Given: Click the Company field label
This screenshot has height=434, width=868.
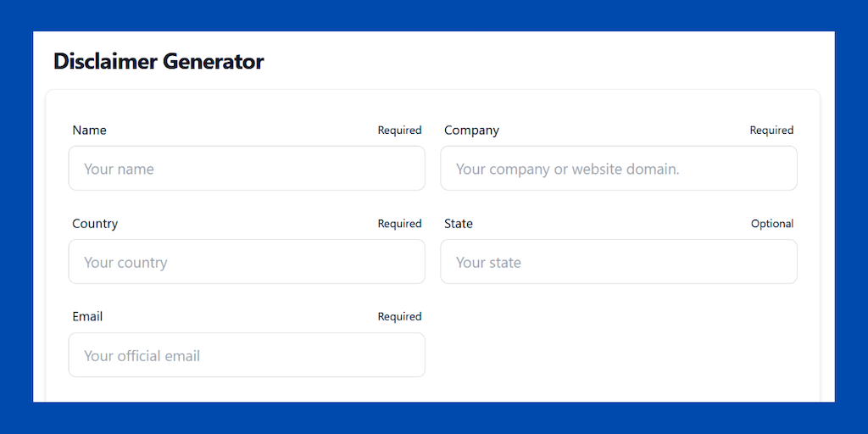Looking at the screenshot, I should 471,131.
